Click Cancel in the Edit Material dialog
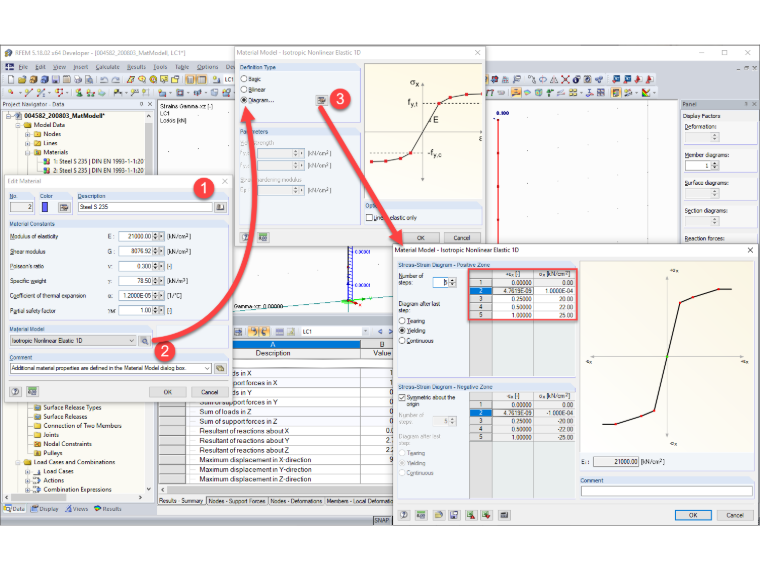 [209, 392]
